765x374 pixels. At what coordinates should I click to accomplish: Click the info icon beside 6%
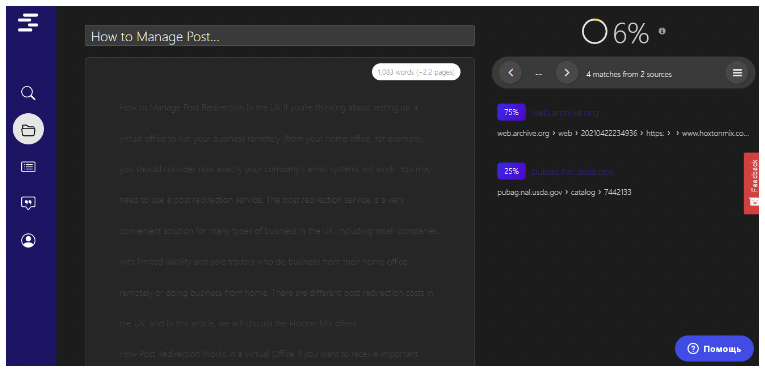[662, 31]
